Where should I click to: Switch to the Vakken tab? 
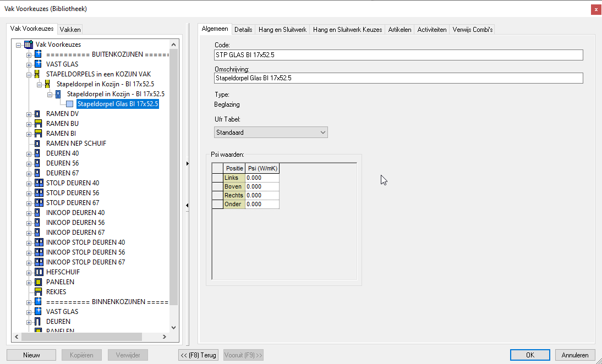coord(70,30)
